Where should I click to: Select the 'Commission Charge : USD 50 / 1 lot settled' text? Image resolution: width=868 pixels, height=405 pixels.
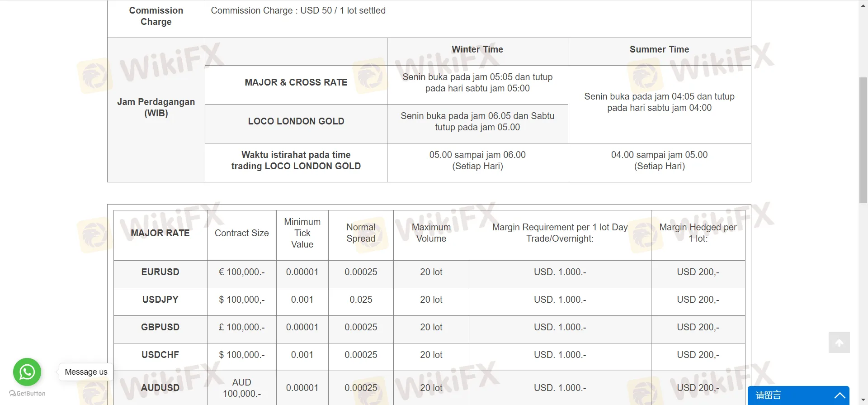coord(298,10)
